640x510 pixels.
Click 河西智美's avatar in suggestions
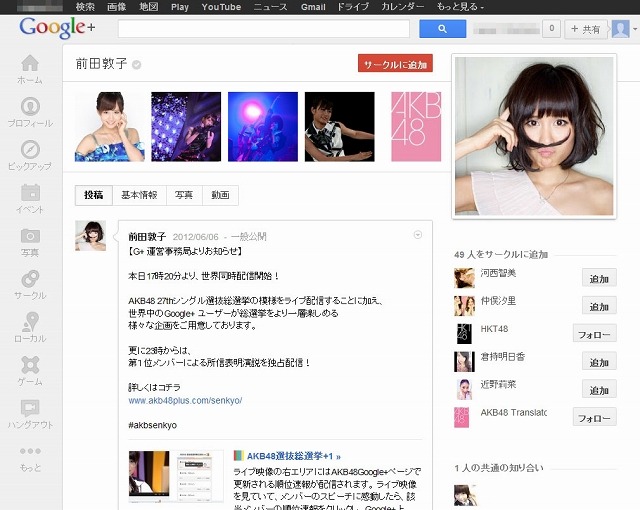(464, 278)
